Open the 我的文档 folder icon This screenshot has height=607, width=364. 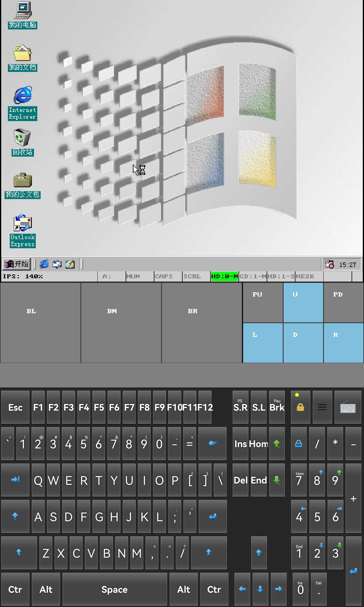(x=23, y=54)
